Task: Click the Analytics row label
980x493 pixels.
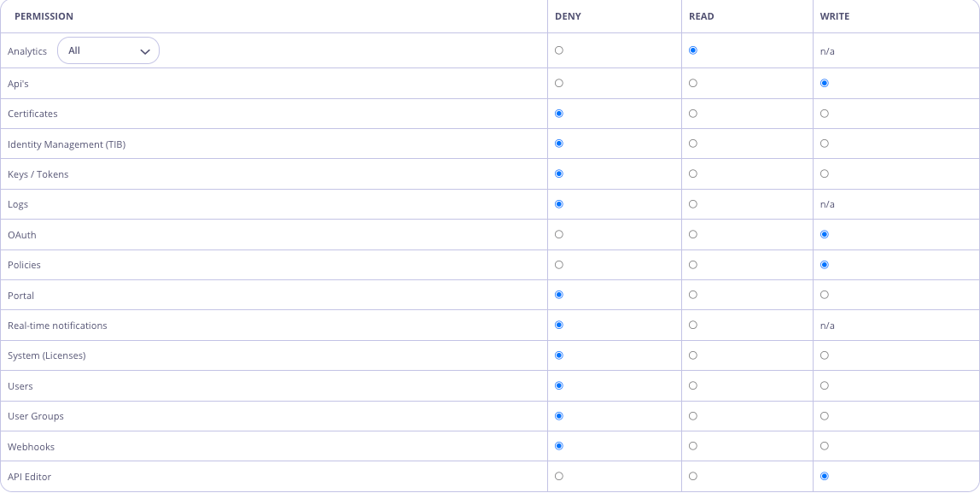Action: pos(26,51)
